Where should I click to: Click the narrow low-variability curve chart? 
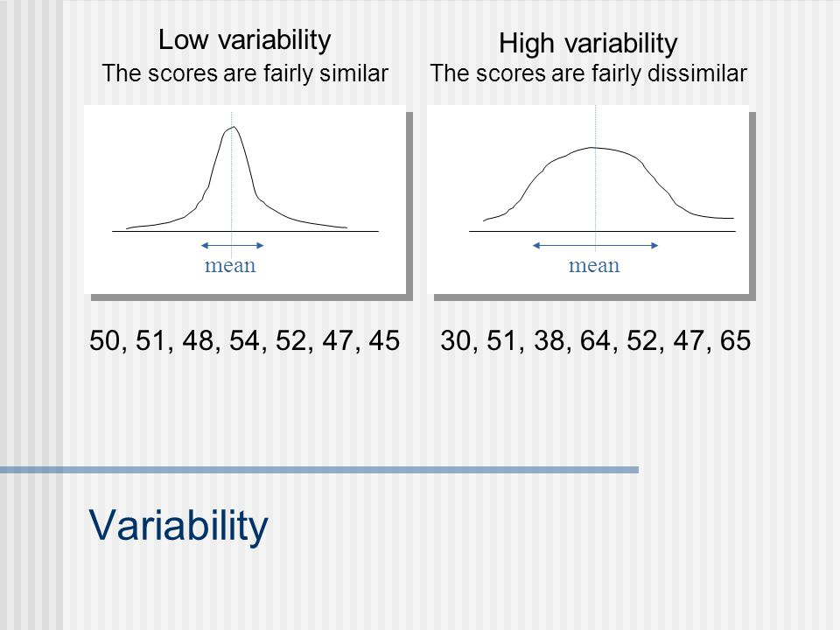[245, 199]
